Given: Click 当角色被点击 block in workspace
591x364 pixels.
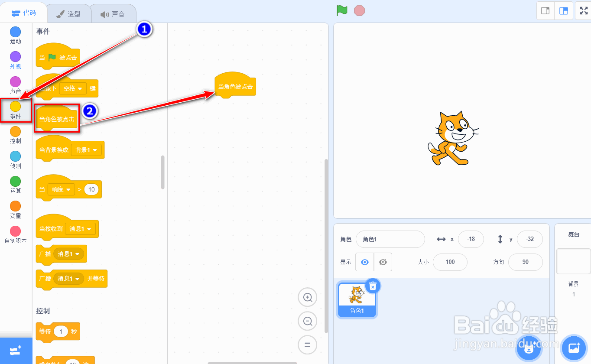Looking at the screenshot, I should (x=235, y=85).
